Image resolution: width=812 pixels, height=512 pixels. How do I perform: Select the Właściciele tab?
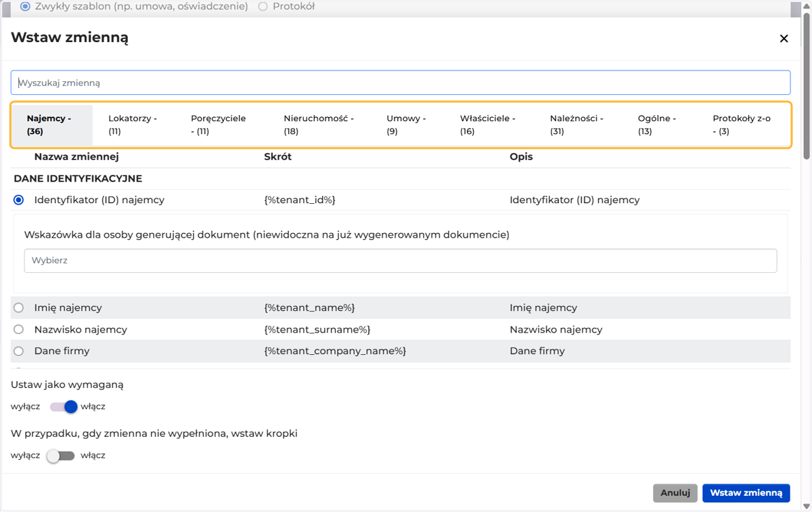tap(488, 125)
